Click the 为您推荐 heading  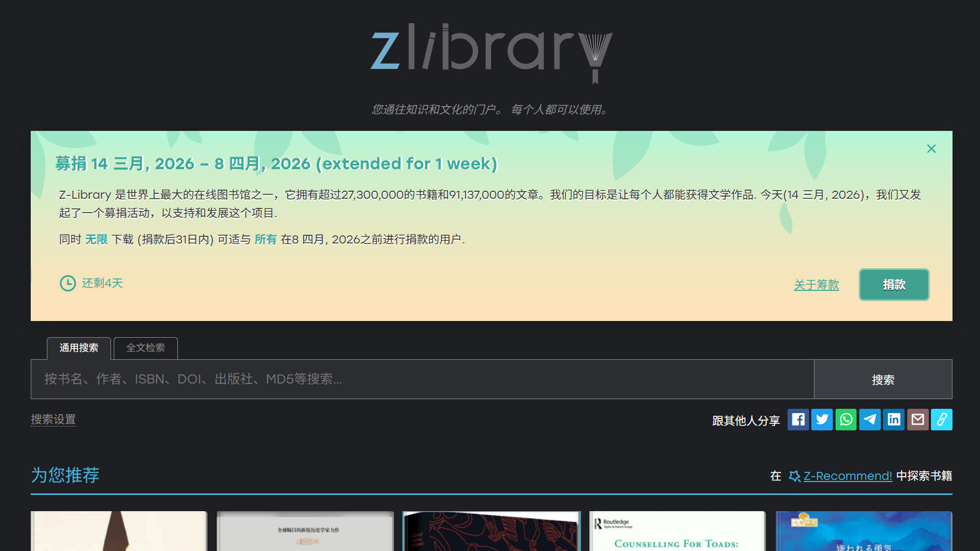coord(65,475)
